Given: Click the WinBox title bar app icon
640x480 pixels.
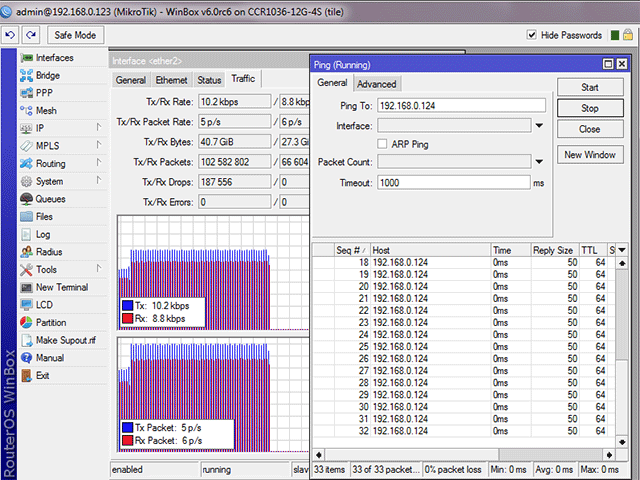Looking at the screenshot, I should point(6,11).
